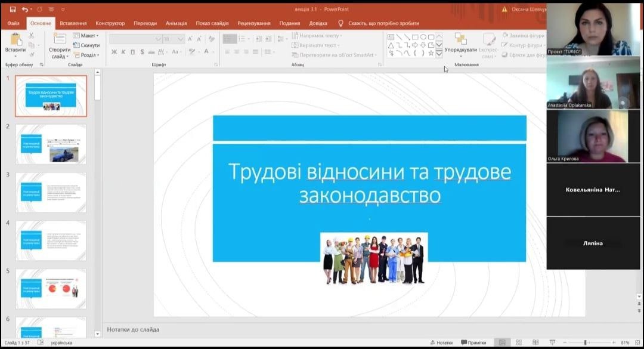Image resolution: width=644 pixels, height=349 pixels.
Task: Choose the star shape in gallery
Action: tap(431, 53)
